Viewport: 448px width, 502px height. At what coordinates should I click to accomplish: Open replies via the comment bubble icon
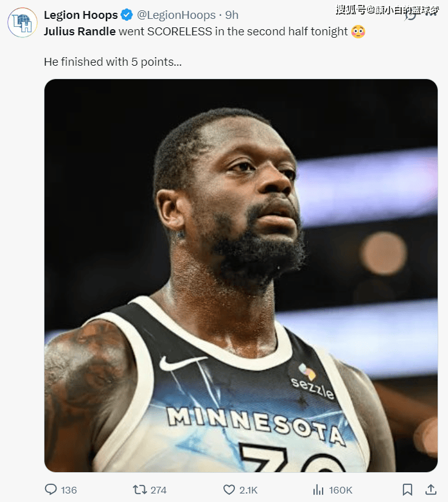coord(51,489)
